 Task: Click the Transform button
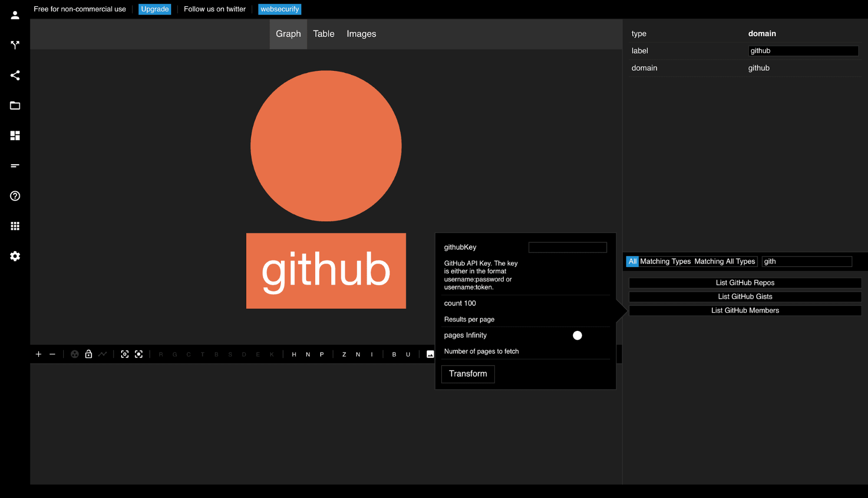click(468, 374)
